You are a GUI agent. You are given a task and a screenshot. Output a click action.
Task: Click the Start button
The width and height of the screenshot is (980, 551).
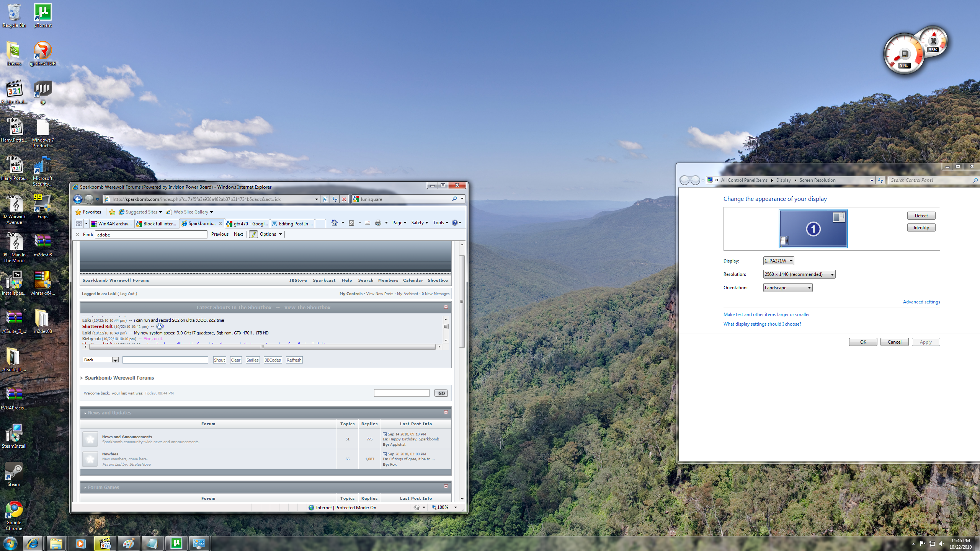click(x=10, y=543)
